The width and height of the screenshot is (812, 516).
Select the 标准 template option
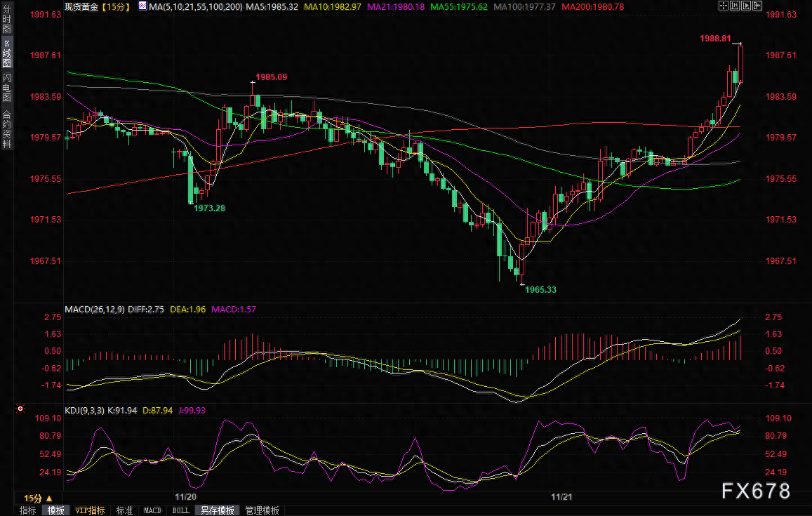point(124,510)
